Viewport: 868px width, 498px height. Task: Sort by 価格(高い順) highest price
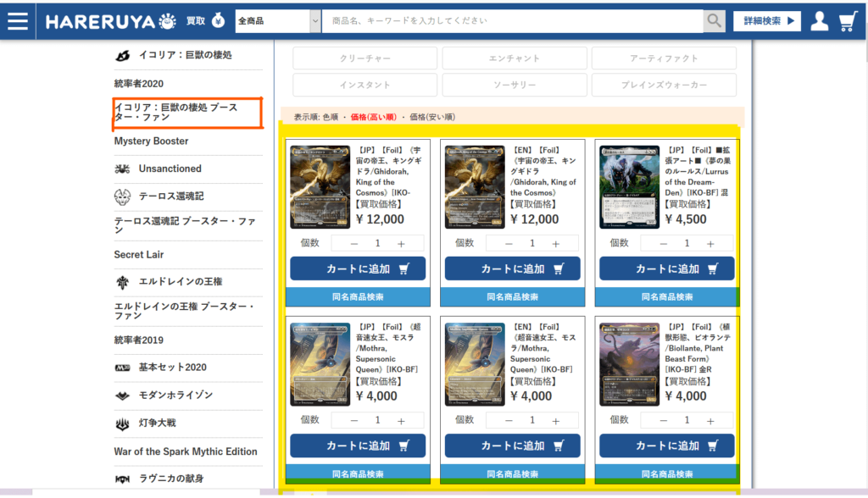(x=374, y=118)
